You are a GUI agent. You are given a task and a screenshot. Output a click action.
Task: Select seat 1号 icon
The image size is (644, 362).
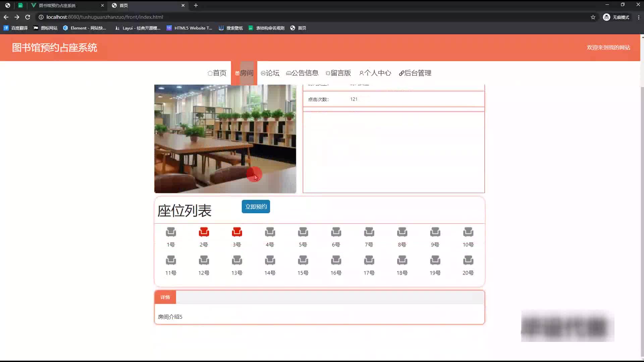click(171, 232)
